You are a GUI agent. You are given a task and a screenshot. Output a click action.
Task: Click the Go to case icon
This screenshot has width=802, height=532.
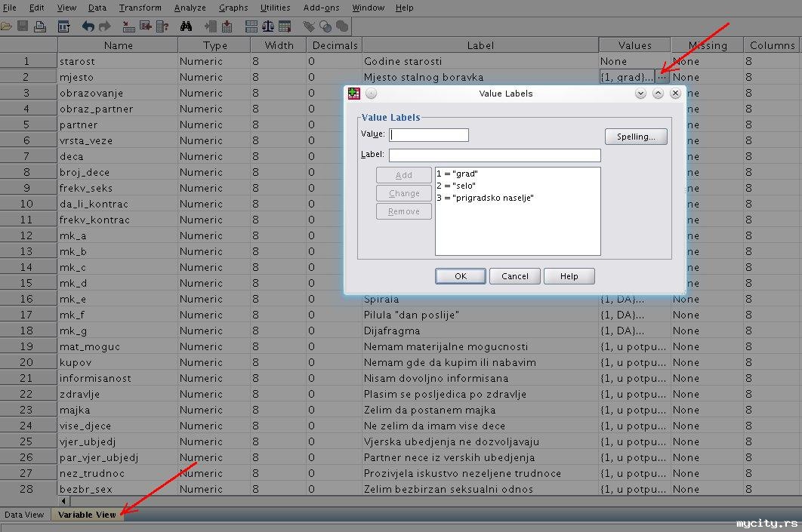(129, 26)
